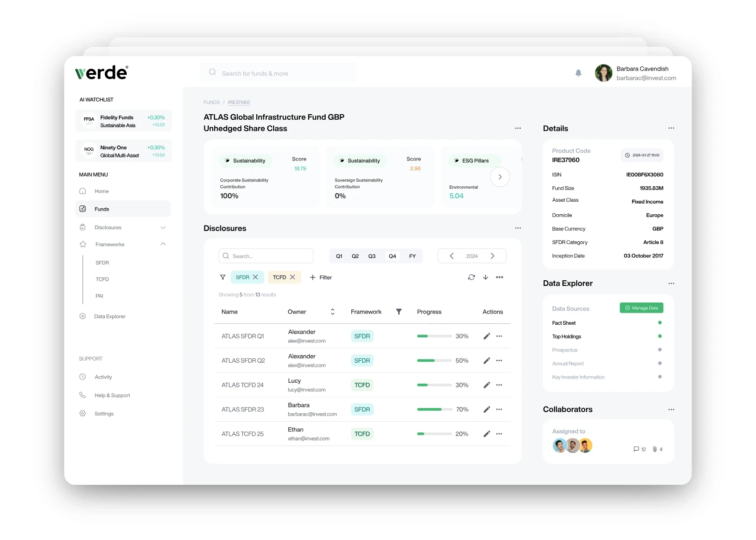
Task: Open the fund title more options menu
Action: coord(518,128)
